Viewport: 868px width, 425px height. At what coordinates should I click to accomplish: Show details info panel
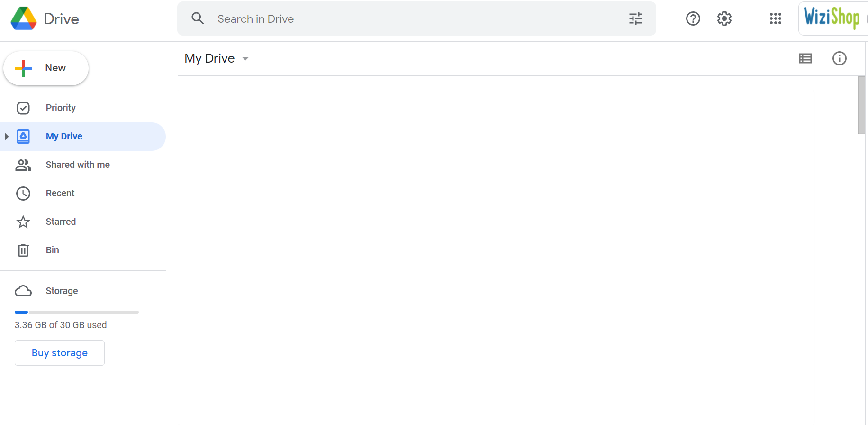839,58
